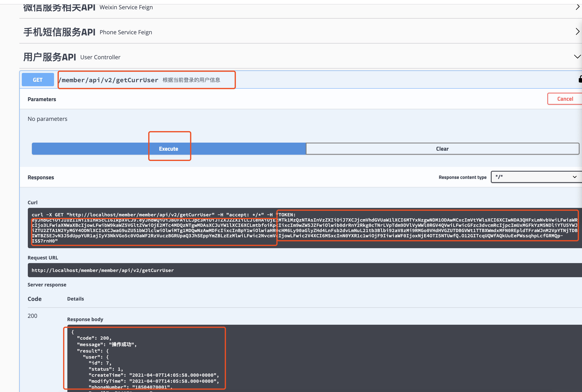Click the 手机短信服务API section title

(59, 32)
